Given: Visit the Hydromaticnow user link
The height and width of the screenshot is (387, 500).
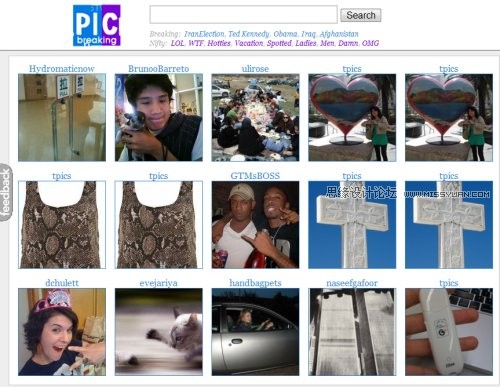Looking at the screenshot, I should (x=62, y=69).
